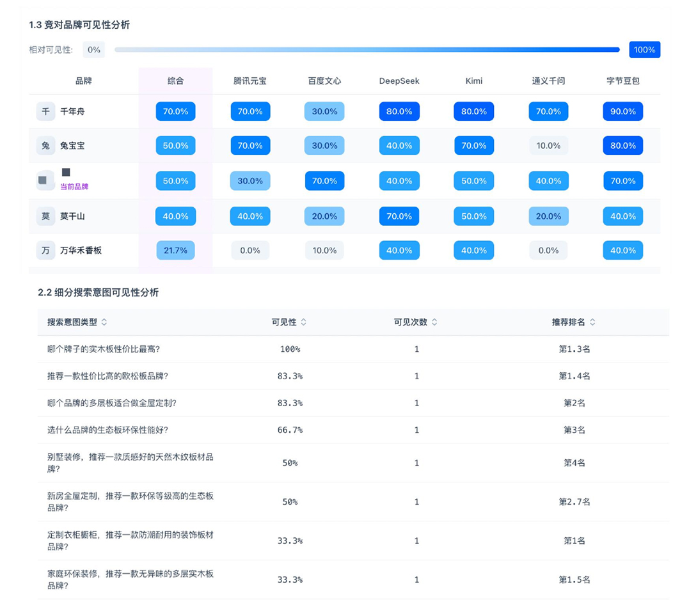
Task: Select the 综合 column header
Action: [x=175, y=81]
